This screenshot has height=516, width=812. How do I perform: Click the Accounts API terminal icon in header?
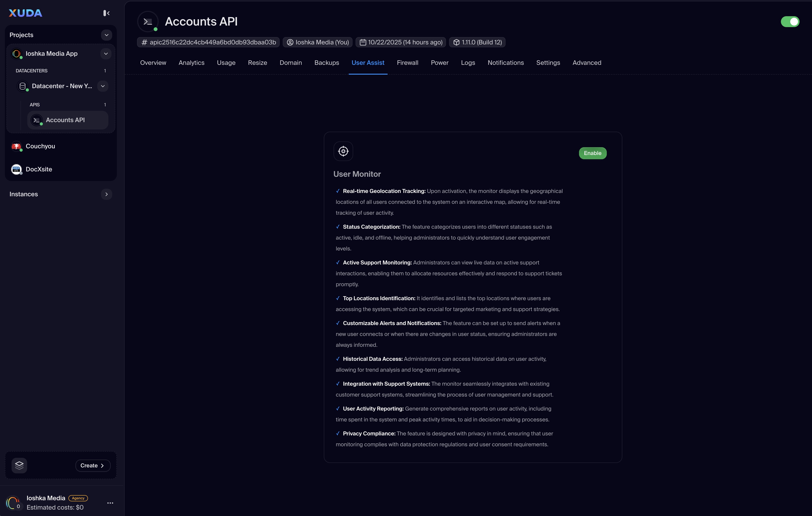pos(148,22)
